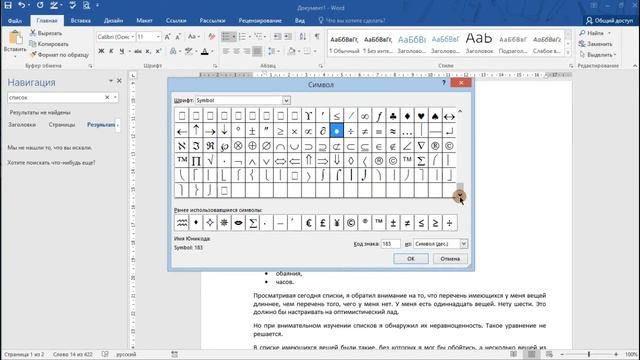Image resolution: width=640 pixels, height=360 pixels.
Task: Undo the last action in quick access toolbar
Action: [x=22, y=5]
